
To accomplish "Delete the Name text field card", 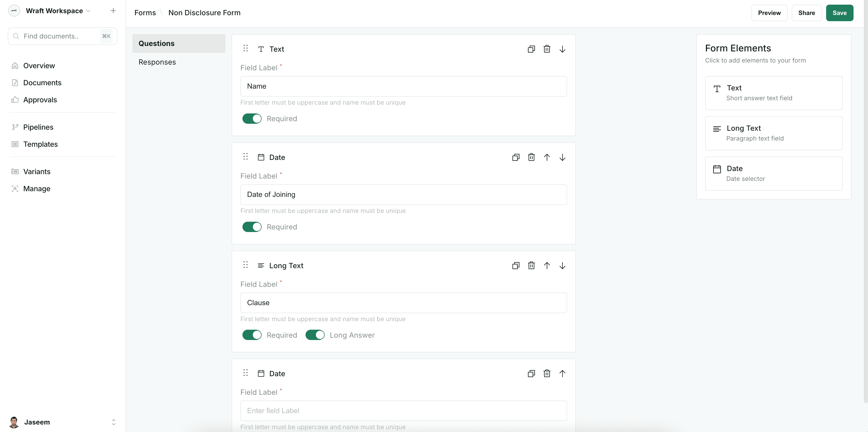I will click(x=546, y=49).
